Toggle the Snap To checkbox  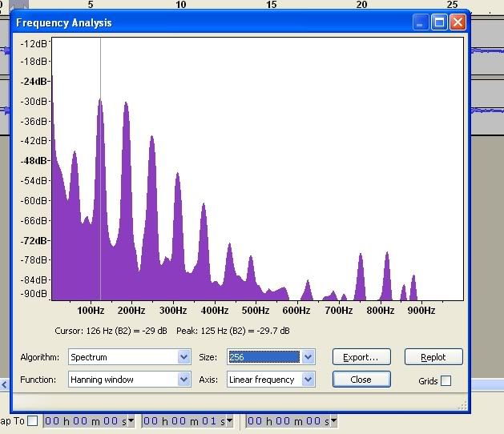[32, 421]
